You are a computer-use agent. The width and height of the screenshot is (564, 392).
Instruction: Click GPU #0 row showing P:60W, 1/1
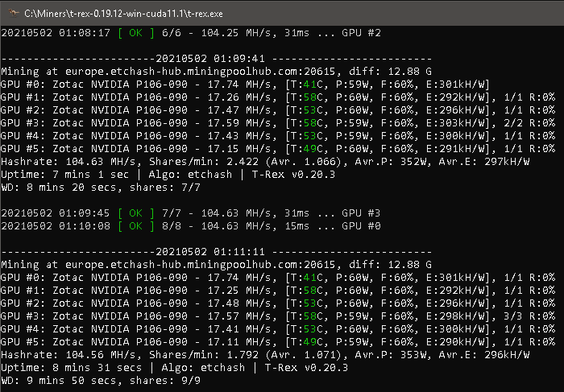pos(278,278)
